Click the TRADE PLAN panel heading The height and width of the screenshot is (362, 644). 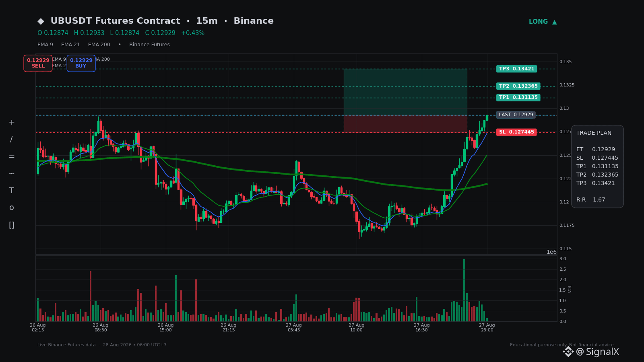594,133
